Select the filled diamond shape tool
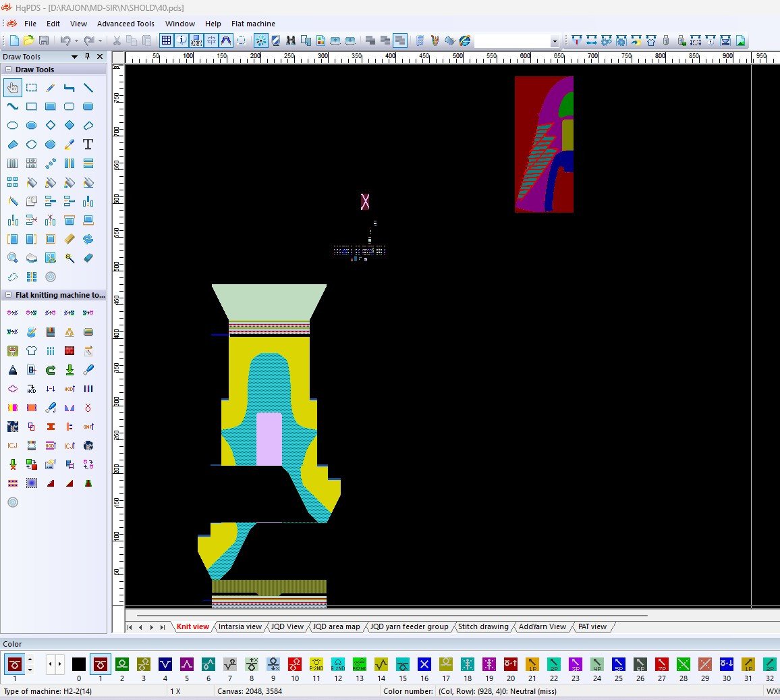 pos(69,126)
